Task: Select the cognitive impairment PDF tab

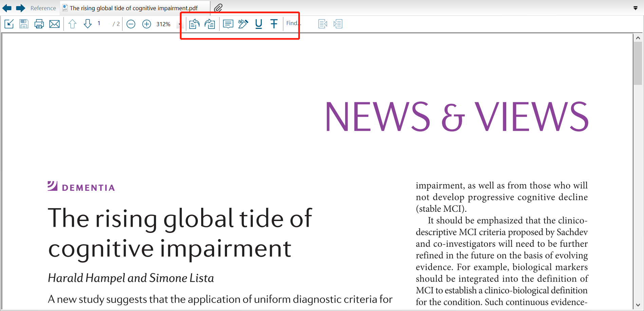Action: pyautogui.click(x=132, y=7)
